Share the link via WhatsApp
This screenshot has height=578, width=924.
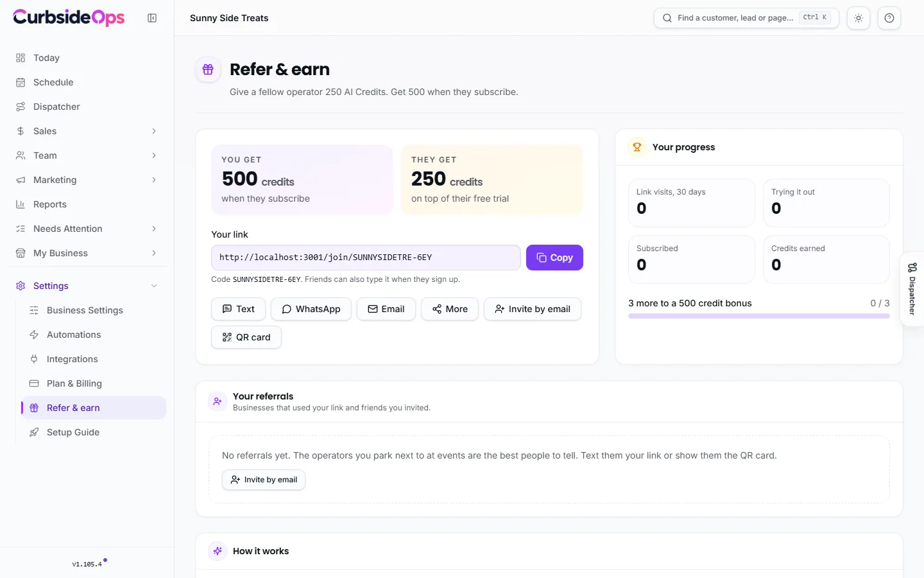[x=311, y=309]
